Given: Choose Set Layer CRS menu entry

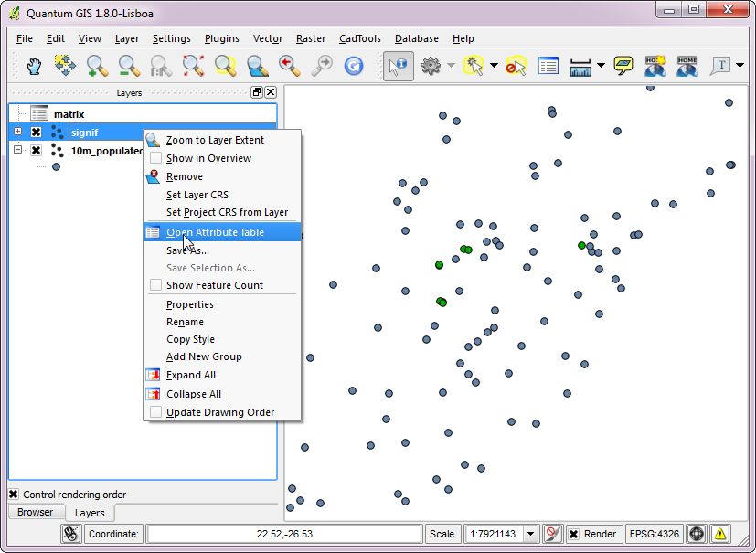Looking at the screenshot, I should pyautogui.click(x=222, y=195).
